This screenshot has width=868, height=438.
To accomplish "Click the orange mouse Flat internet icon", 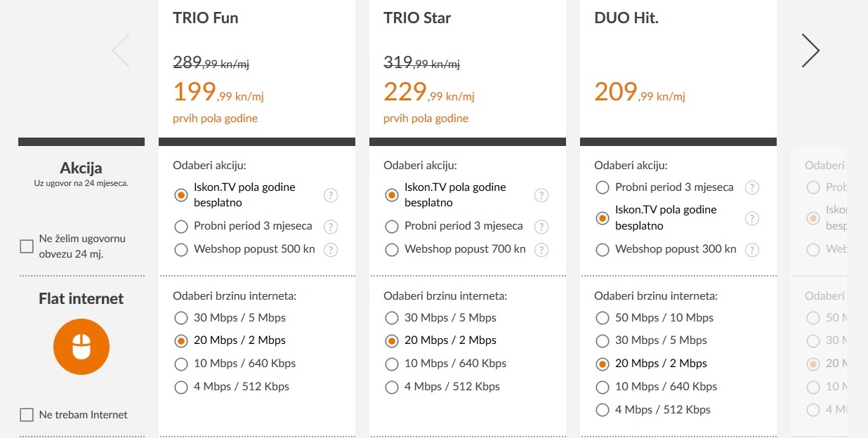I will [x=81, y=346].
